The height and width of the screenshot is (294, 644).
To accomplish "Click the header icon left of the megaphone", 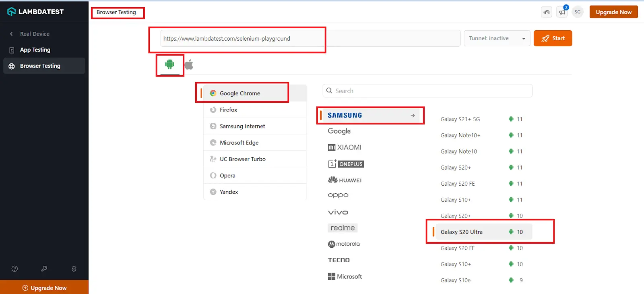I will 546,12.
